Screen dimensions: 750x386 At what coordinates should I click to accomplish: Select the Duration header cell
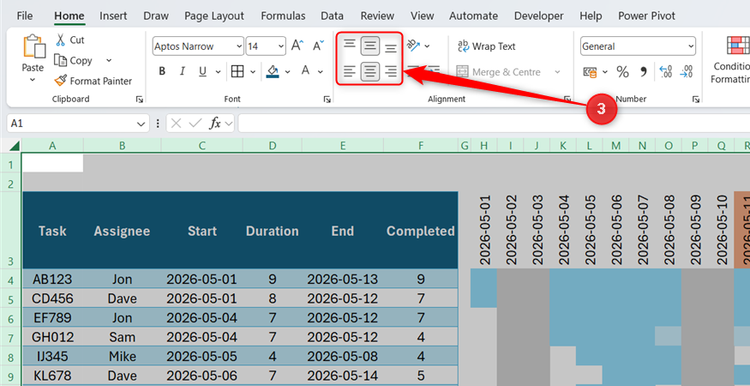(272, 231)
